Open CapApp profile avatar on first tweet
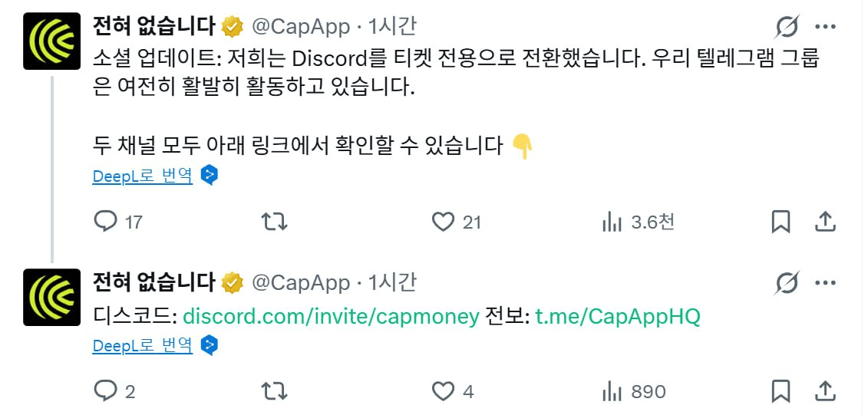This screenshot has width=868, height=415. [51, 41]
